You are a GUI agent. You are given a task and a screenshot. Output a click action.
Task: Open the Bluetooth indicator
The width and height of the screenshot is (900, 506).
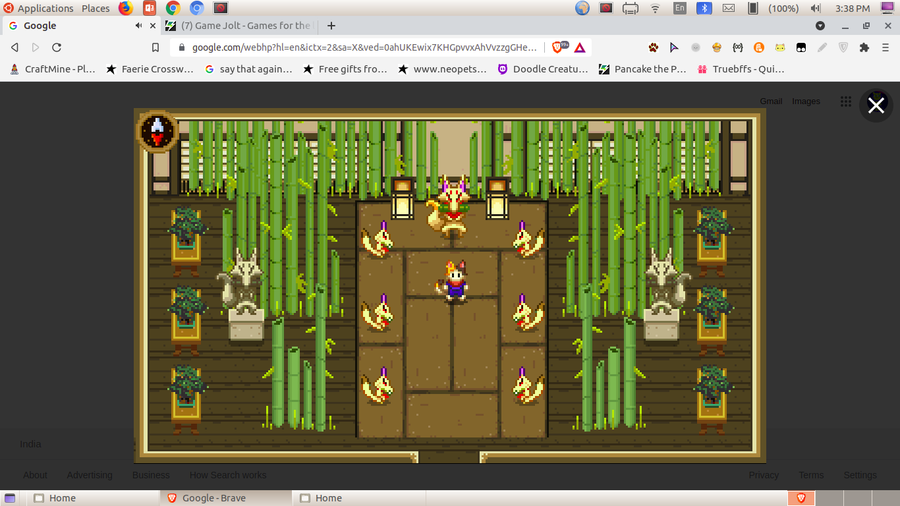point(704,8)
